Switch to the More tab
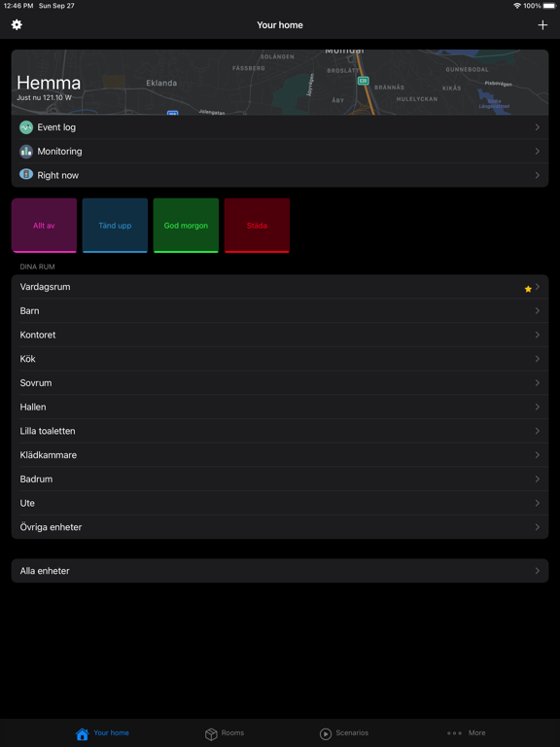The image size is (560, 747). (x=467, y=733)
